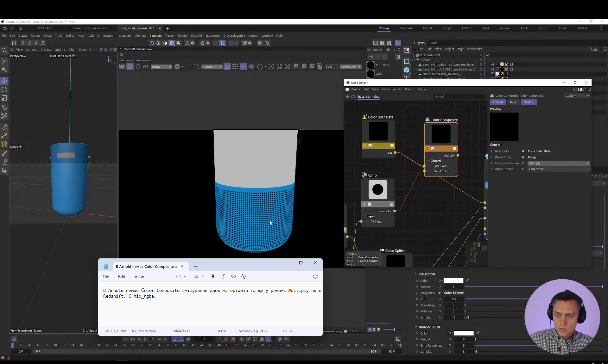Image resolution: width=608 pixels, height=364 pixels.
Task: Expand the Base Color parameter
Action: (x=492, y=151)
